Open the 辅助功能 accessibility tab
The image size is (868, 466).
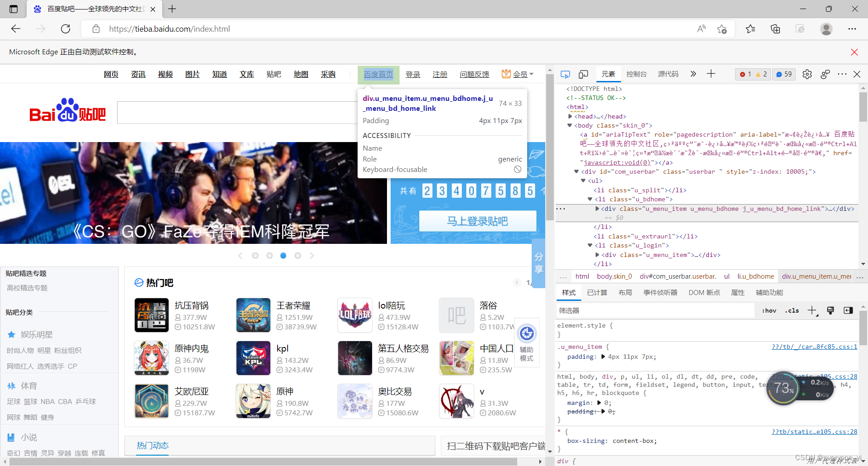point(769,293)
